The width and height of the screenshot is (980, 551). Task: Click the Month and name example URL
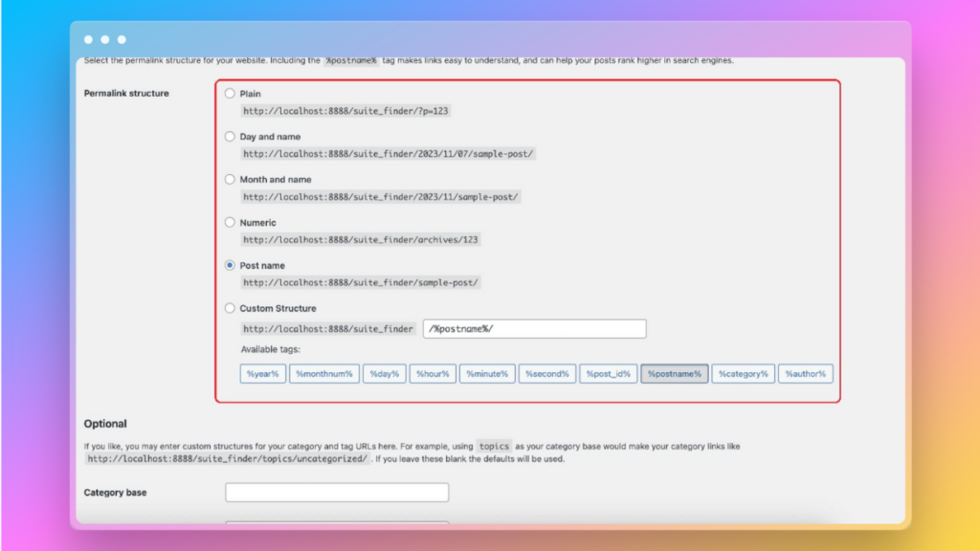point(381,197)
